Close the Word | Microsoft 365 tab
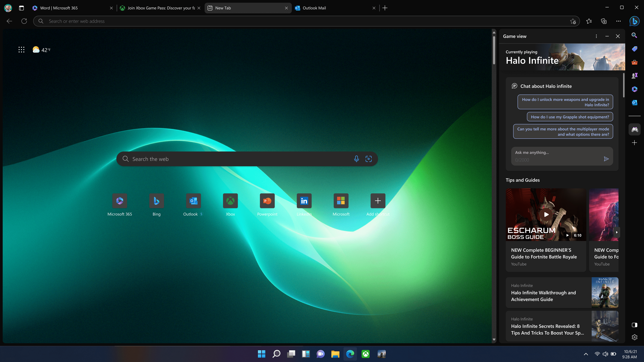 tap(111, 8)
